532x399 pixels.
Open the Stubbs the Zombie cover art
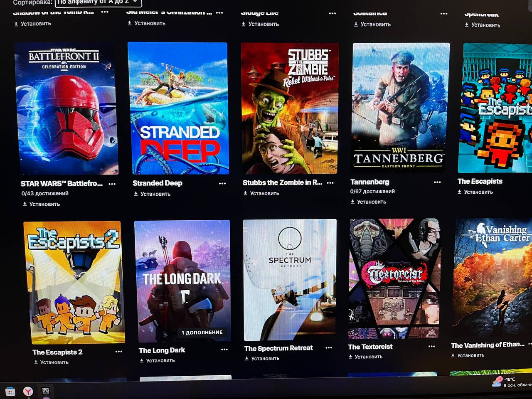point(290,108)
